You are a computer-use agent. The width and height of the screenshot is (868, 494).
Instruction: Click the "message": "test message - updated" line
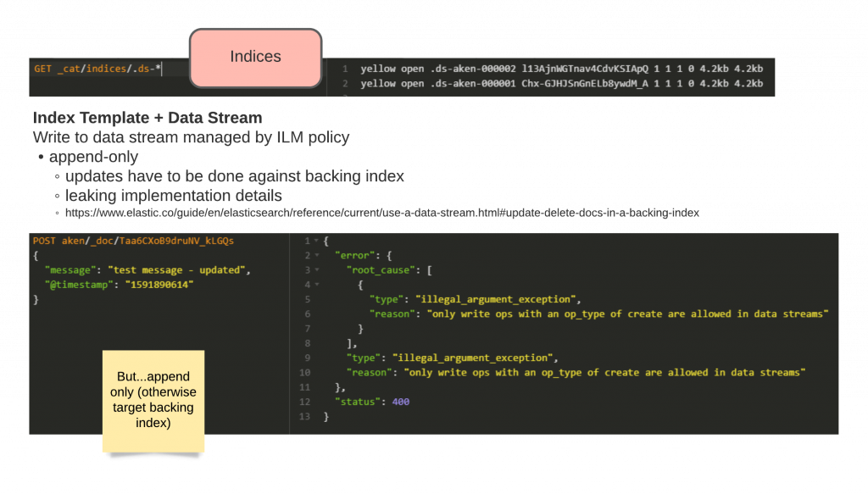coord(147,270)
